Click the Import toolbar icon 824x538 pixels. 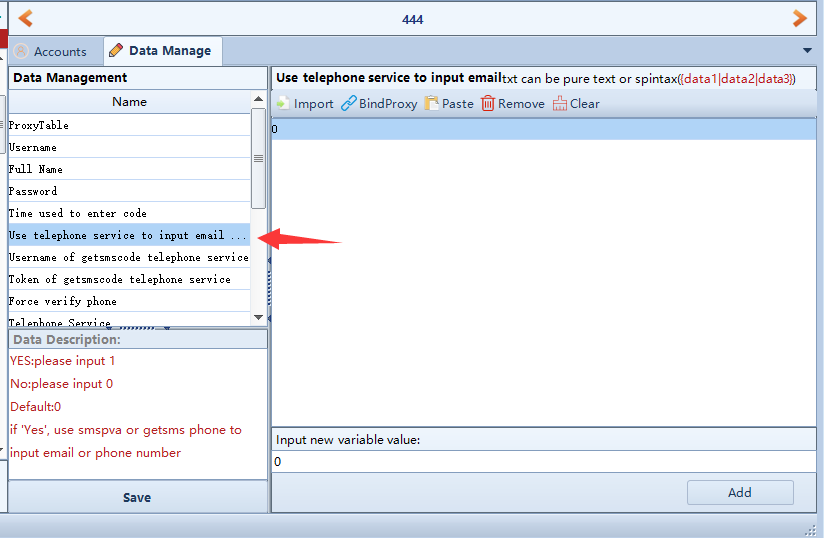click(283, 104)
